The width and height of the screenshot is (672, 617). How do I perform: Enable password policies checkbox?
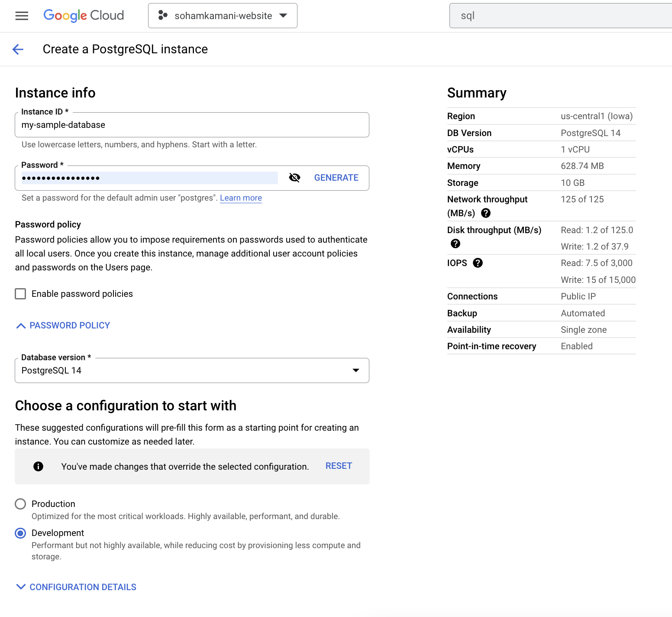pos(20,294)
